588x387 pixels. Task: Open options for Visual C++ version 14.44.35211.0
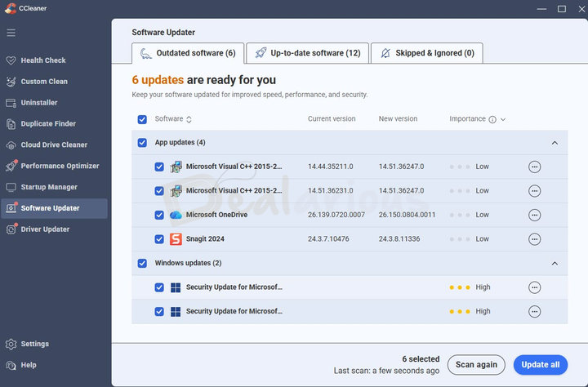[534, 167]
